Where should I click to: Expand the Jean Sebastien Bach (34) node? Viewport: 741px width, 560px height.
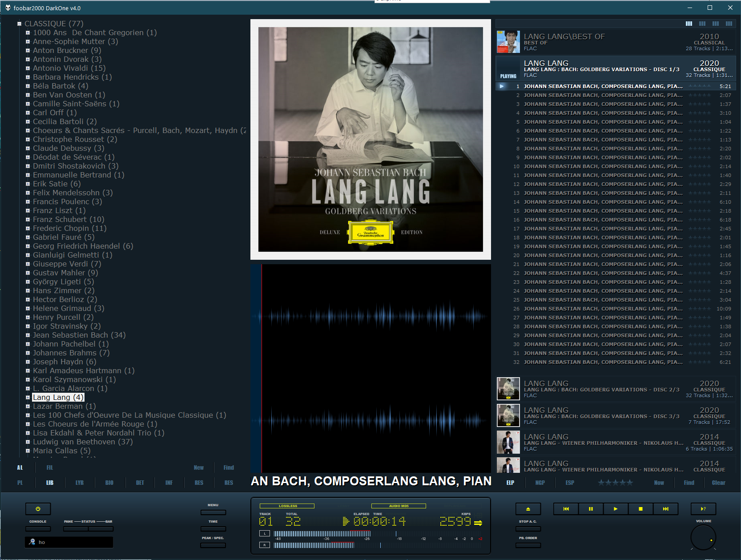click(x=28, y=335)
